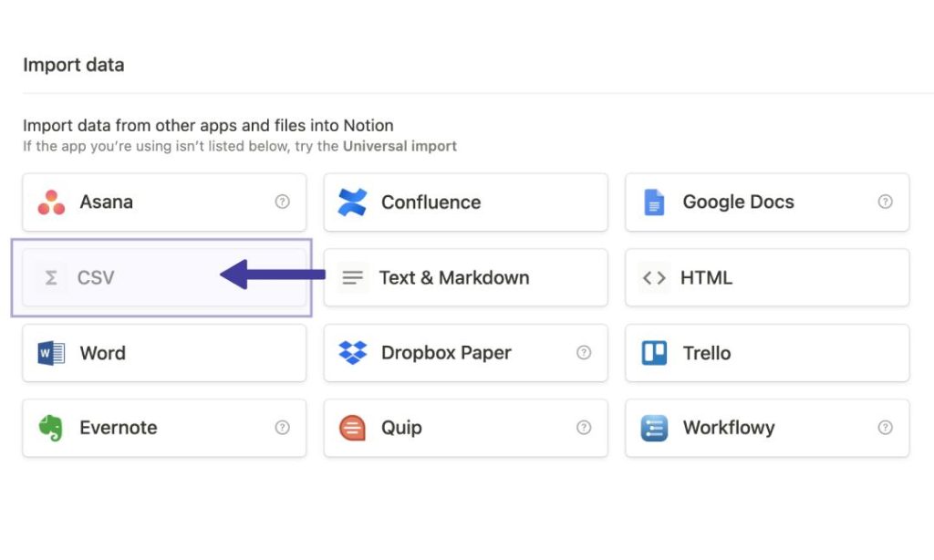Image resolution: width=934 pixels, height=560 pixels.
Task: Click the Import data heading
Action: pyautogui.click(x=74, y=65)
